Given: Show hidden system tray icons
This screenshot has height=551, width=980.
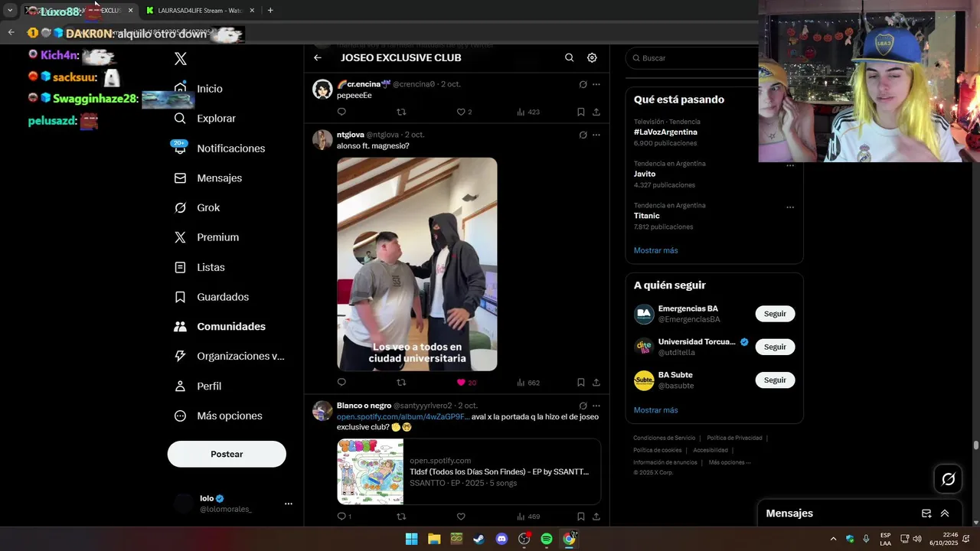Looking at the screenshot, I should [834, 539].
